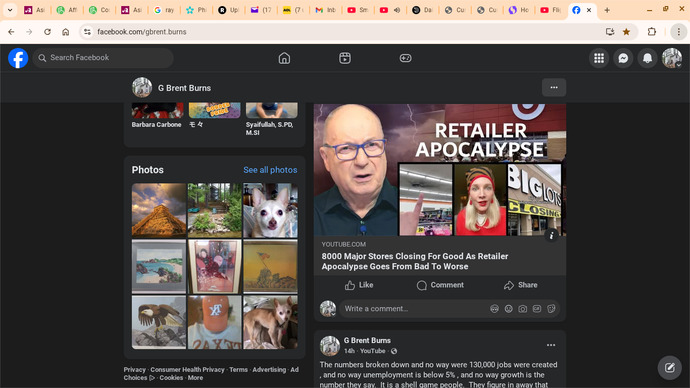Open the forest garden photo thumbnail
The height and width of the screenshot is (388, 690).
point(215,210)
